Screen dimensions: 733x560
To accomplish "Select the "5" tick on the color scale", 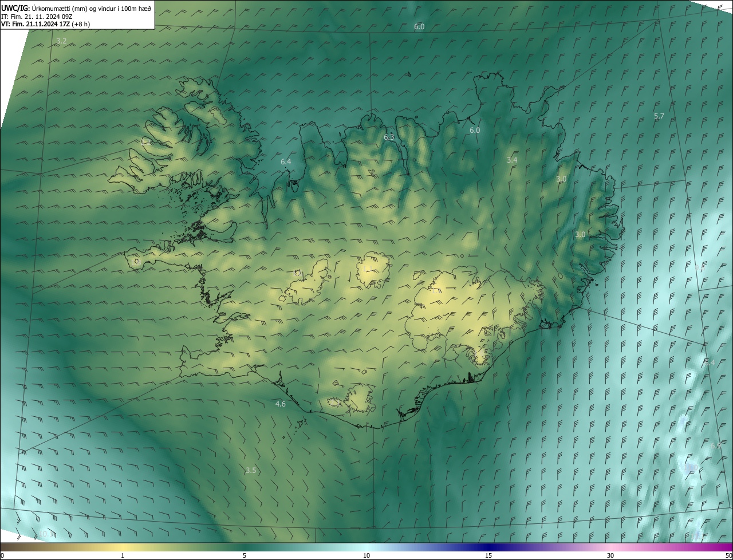I will coord(245,555).
